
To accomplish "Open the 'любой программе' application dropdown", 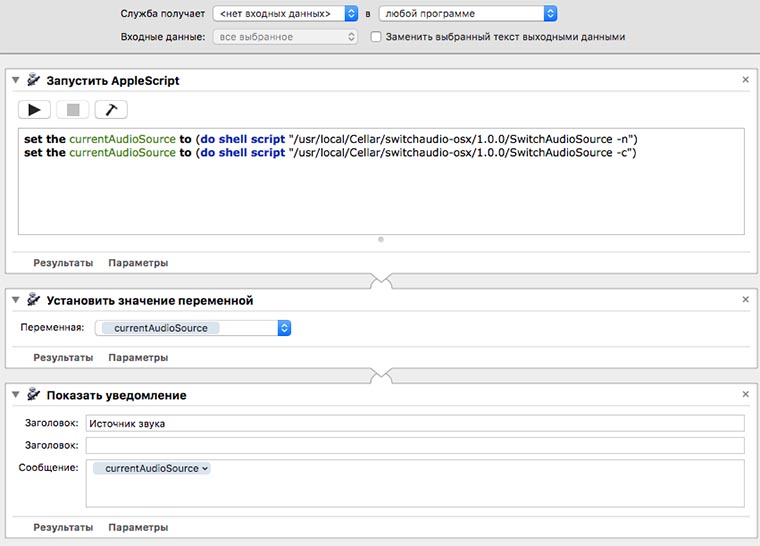I will click(468, 14).
